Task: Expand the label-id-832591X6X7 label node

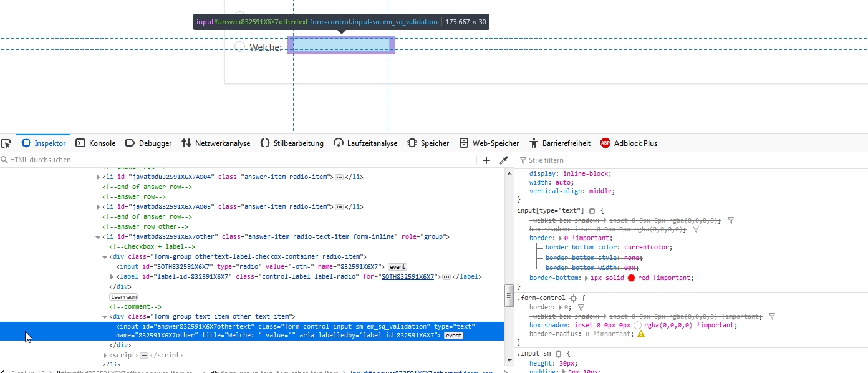Action: (x=112, y=277)
